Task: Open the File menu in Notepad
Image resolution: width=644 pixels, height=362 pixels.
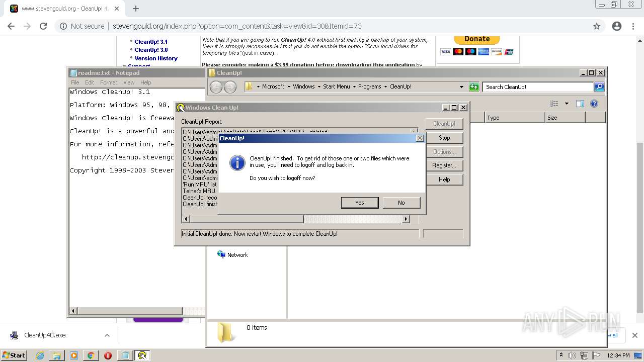Action: [75, 82]
